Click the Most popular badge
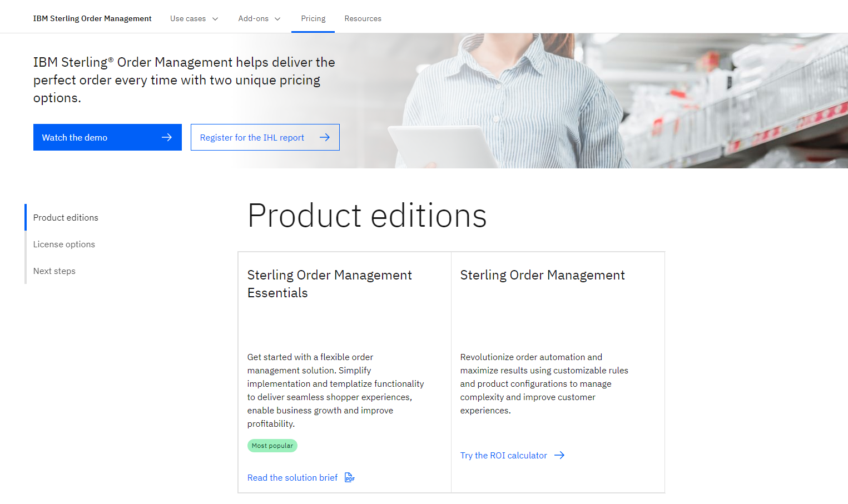 point(272,446)
